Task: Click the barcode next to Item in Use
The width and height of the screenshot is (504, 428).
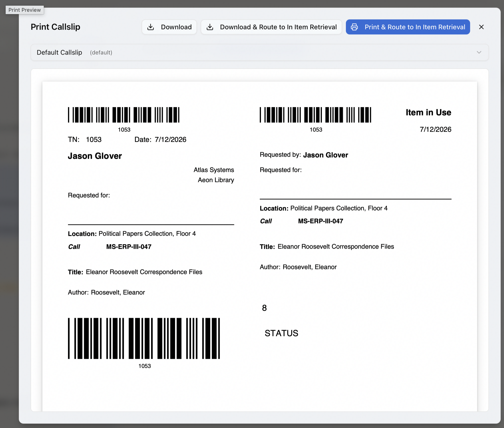Action: point(315,115)
